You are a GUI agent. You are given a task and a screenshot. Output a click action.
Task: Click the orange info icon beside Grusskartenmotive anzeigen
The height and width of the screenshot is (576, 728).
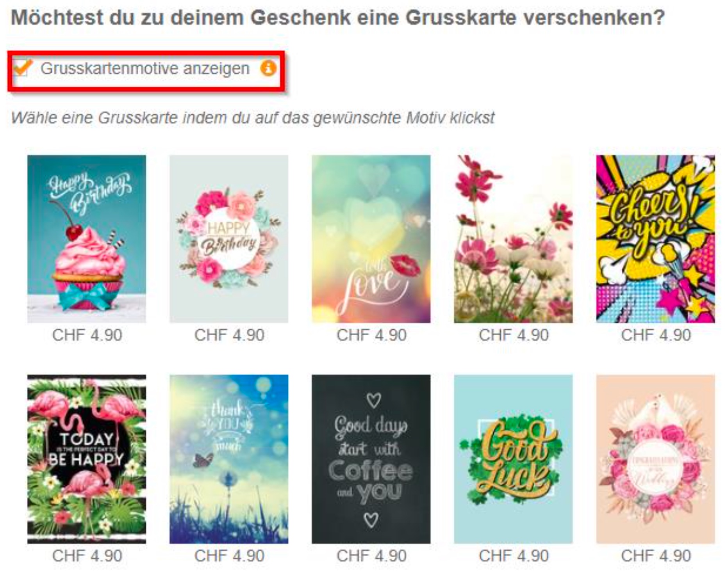click(x=268, y=69)
